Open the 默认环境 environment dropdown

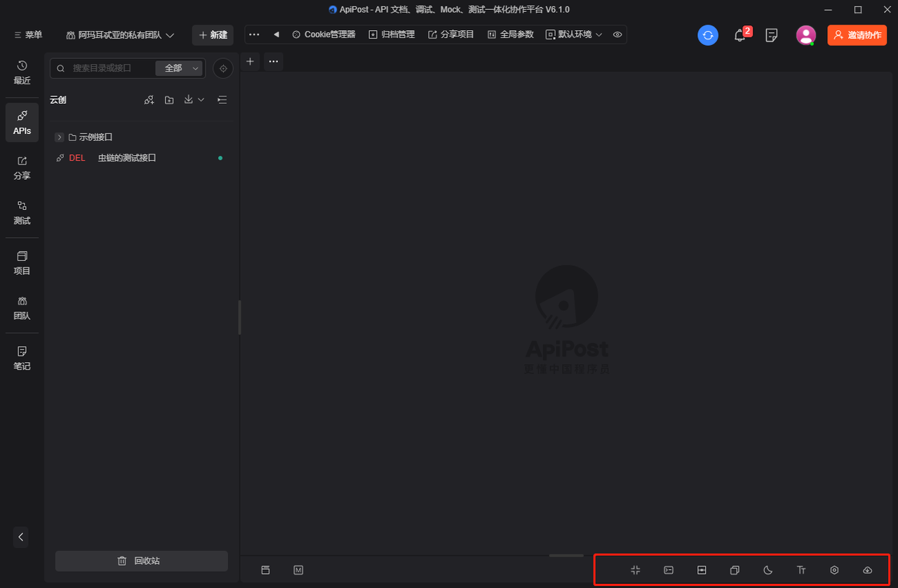pos(574,34)
